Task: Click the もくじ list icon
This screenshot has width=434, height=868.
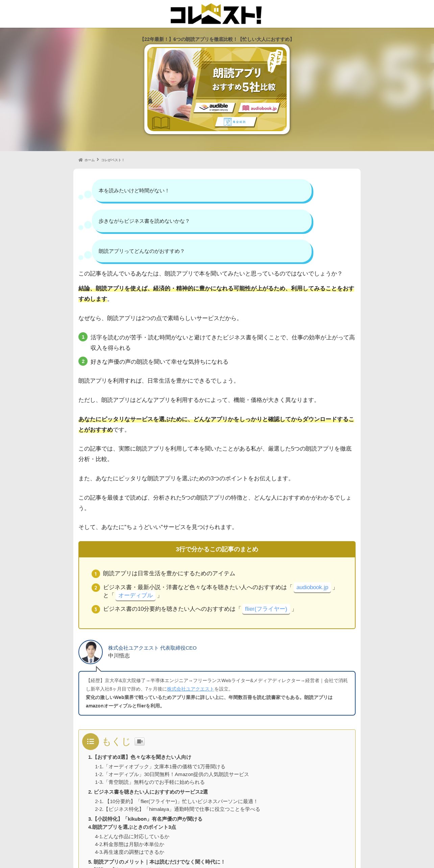Action: click(x=91, y=742)
